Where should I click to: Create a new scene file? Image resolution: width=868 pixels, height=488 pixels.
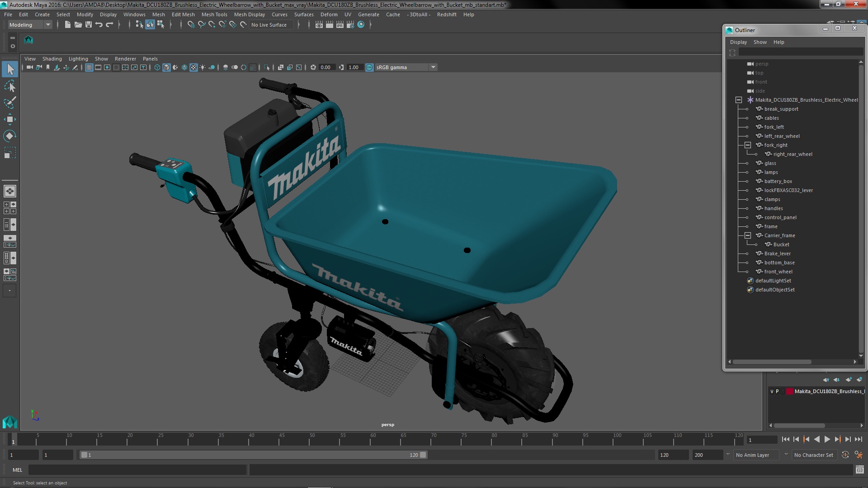tap(67, 25)
